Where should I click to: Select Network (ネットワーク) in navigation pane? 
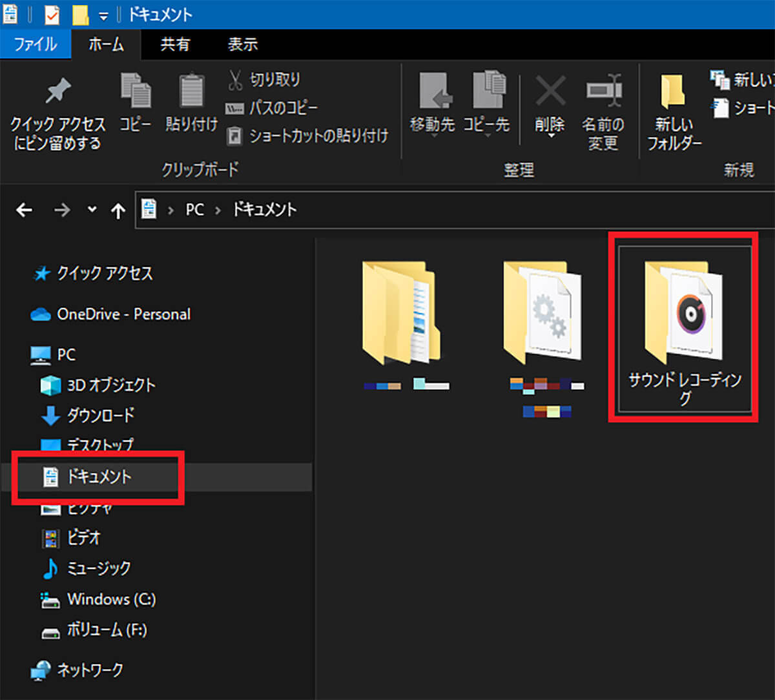click(77, 670)
